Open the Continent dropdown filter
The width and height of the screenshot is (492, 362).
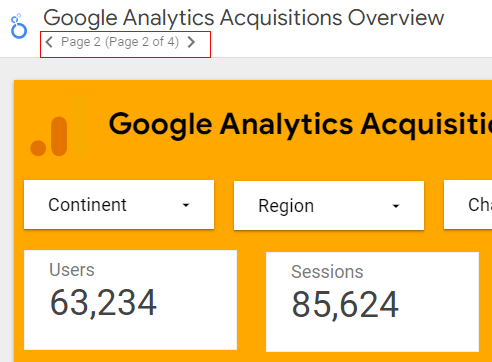pyautogui.click(x=119, y=205)
